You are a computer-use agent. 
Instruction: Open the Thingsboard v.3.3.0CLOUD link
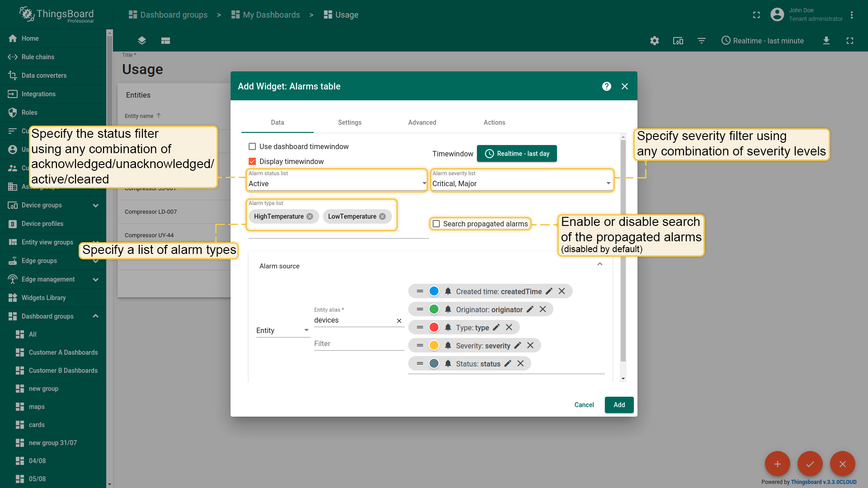pyautogui.click(x=824, y=482)
